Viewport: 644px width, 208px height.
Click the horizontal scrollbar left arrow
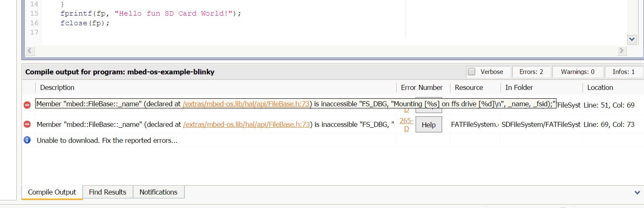(x=30, y=51)
